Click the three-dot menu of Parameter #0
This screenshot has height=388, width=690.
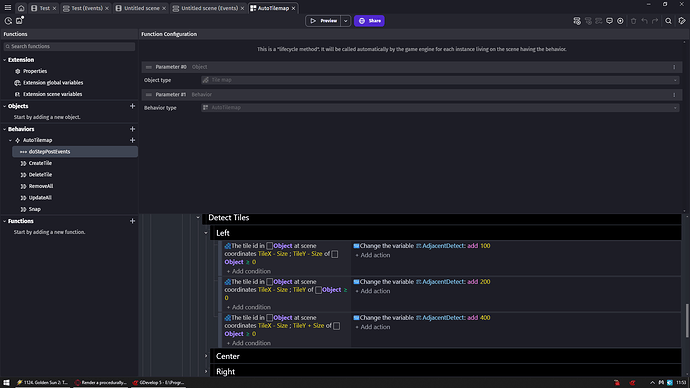pyautogui.click(x=674, y=67)
